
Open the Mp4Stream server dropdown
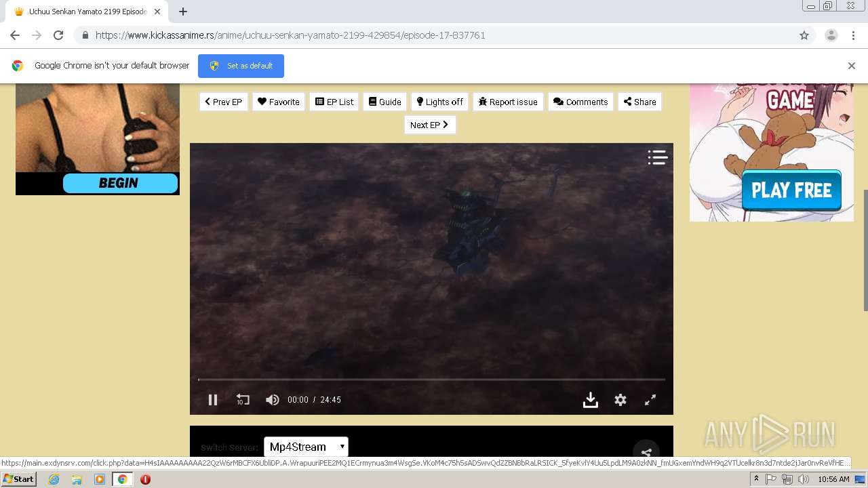[x=306, y=447]
